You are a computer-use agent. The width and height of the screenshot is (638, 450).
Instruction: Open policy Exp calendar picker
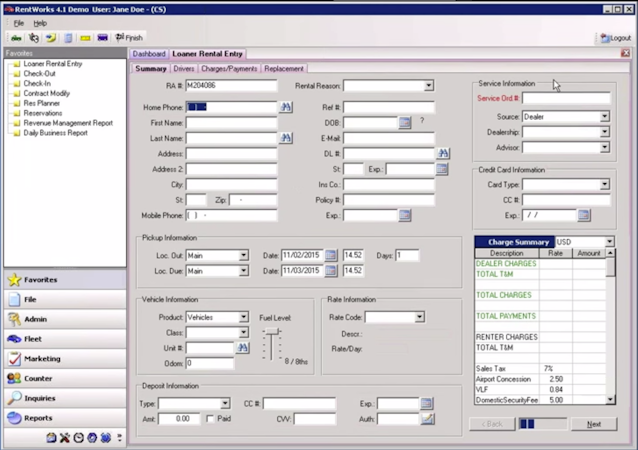point(404,215)
